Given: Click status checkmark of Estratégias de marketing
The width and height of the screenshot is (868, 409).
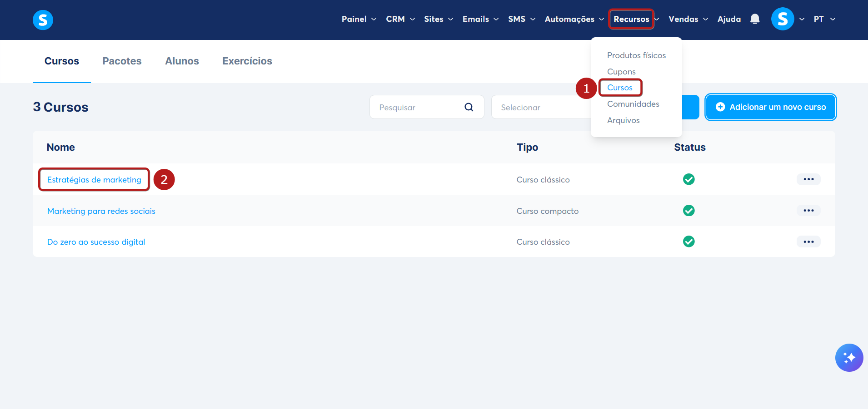Looking at the screenshot, I should (x=689, y=179).
